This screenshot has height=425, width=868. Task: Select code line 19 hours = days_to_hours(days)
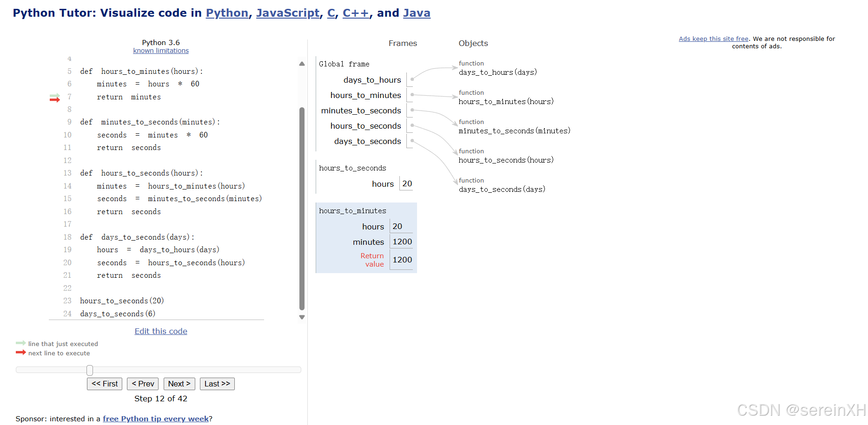click(158, 250)
